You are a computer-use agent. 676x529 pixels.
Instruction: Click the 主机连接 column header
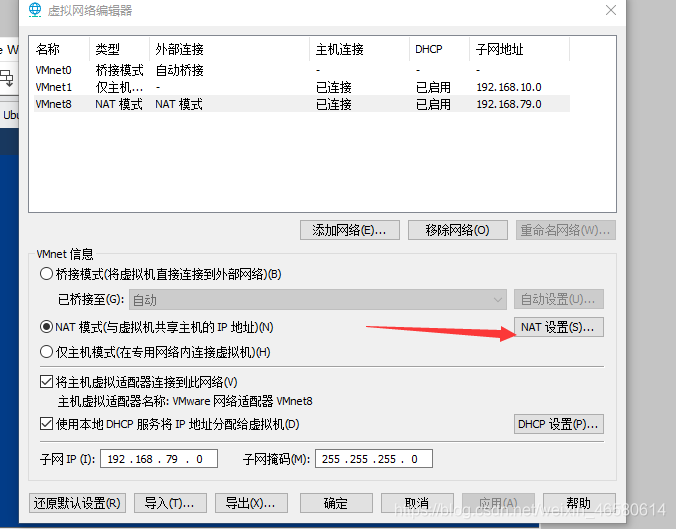click(x=359, y=49)
